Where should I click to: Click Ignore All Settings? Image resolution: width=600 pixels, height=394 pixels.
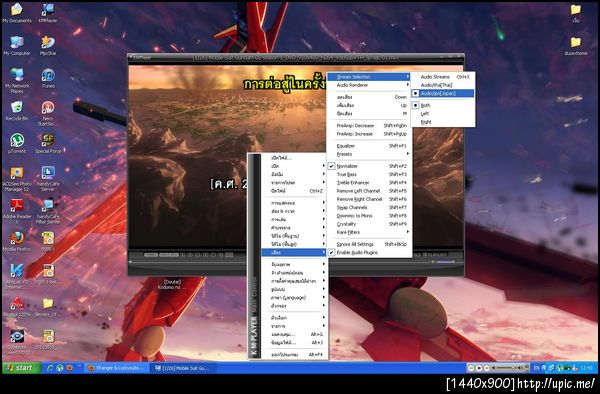pos(369,244)
